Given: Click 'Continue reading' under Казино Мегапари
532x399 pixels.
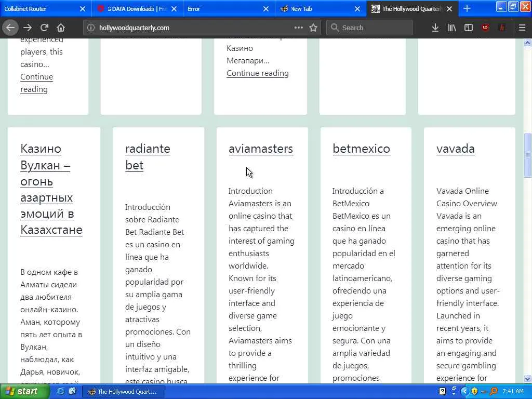Looking at the screenshot, I should [258, 73].
